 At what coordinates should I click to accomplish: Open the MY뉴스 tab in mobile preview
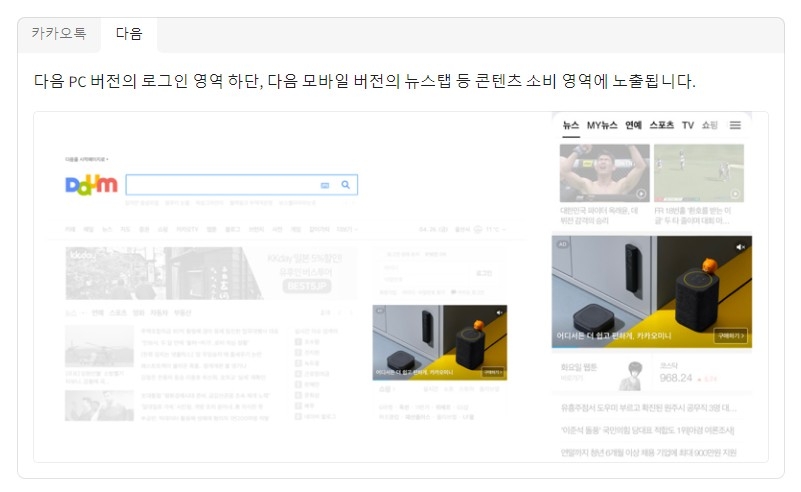coord(602,125)
